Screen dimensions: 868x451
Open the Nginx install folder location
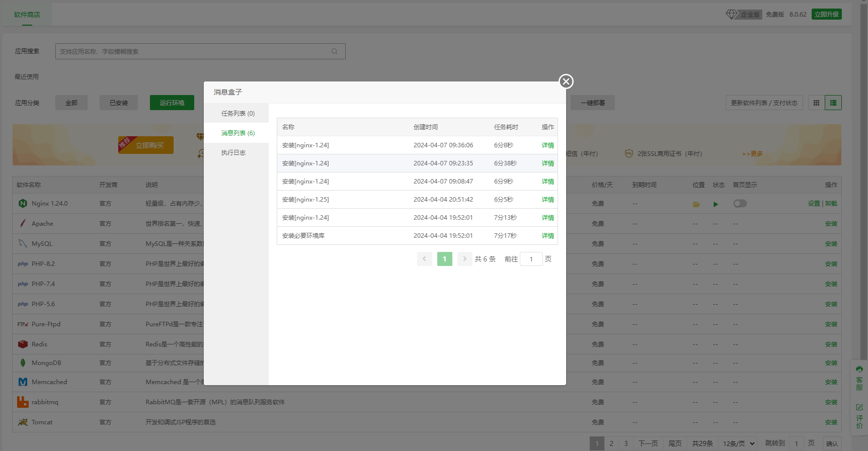tap(696, 204)
